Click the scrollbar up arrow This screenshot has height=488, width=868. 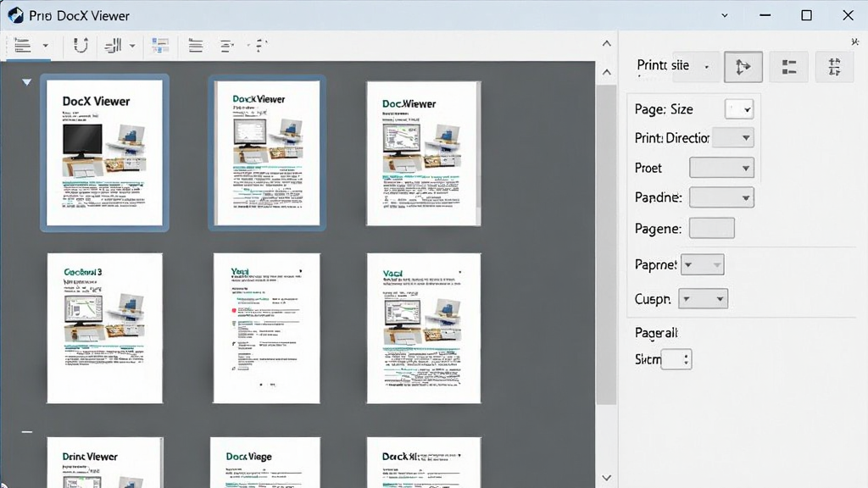click(607, 73)
